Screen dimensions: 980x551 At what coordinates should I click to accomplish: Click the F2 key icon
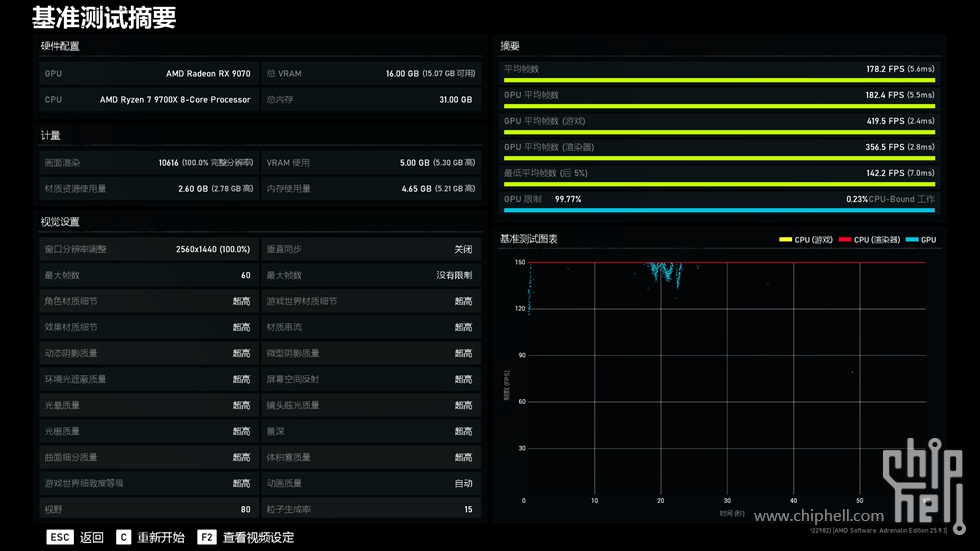pos(207,537)
